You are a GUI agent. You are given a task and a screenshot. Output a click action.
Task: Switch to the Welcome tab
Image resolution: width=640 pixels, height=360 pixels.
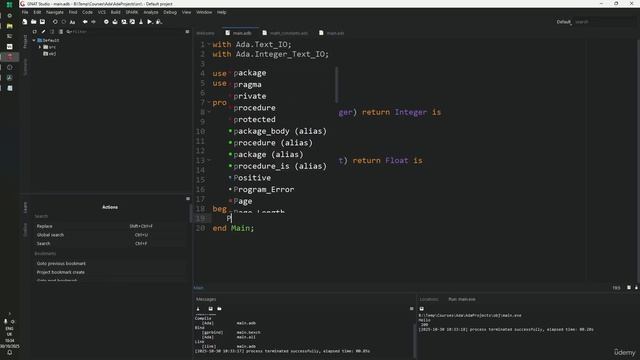tap(205, 33)
